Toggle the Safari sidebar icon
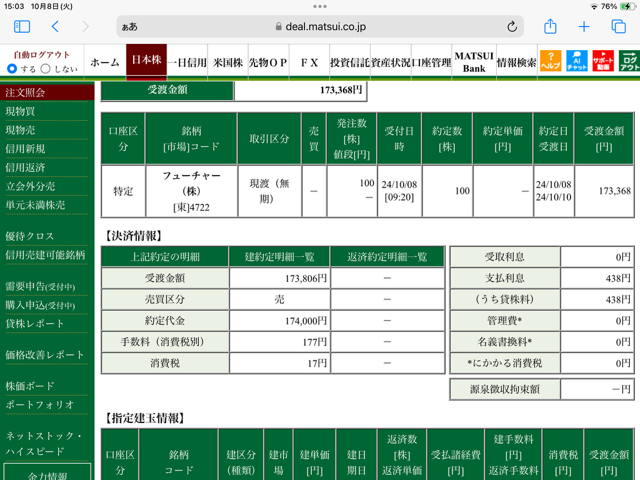This screenshot has height=480, width=640. click(22, 27)
